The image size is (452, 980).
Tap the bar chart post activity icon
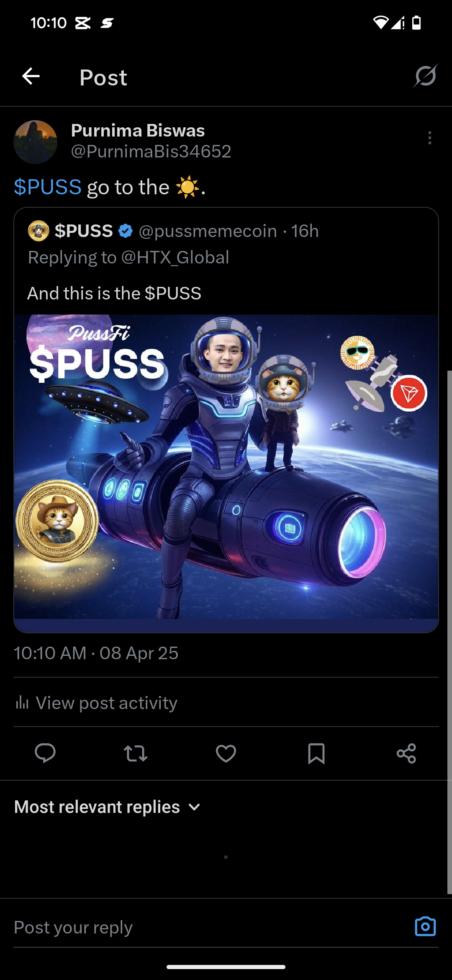click(x=22, y=702)
